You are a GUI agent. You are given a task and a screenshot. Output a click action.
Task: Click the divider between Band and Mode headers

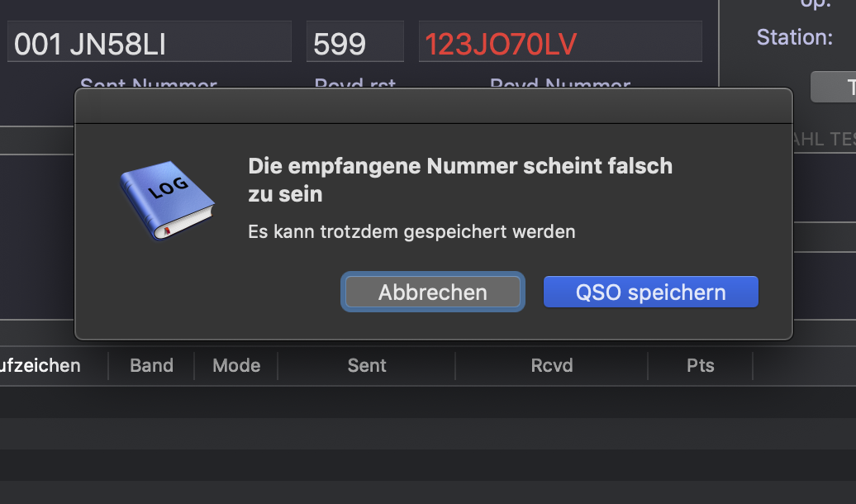click(194, 365)
